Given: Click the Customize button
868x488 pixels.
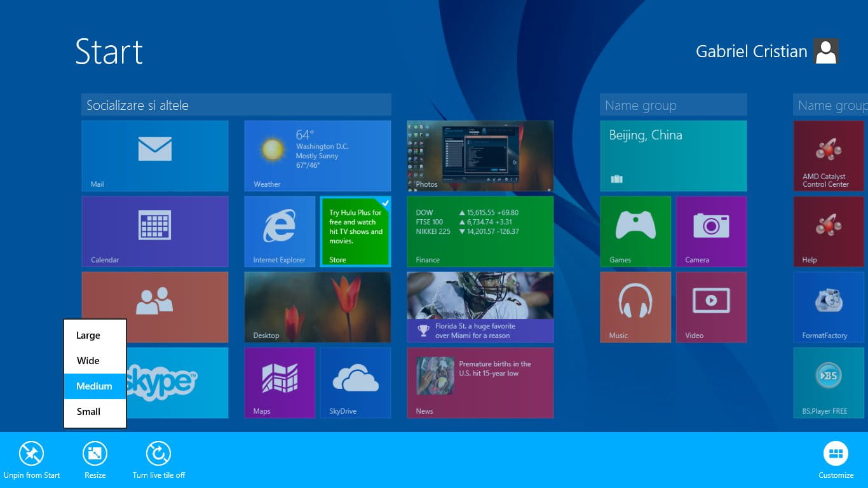Looking at the screenshot, I should pyautogui.click(x=836, y=460).
